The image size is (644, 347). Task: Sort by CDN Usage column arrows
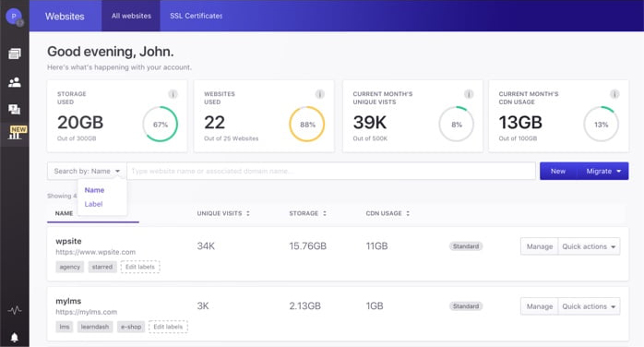tap(408, 213)
